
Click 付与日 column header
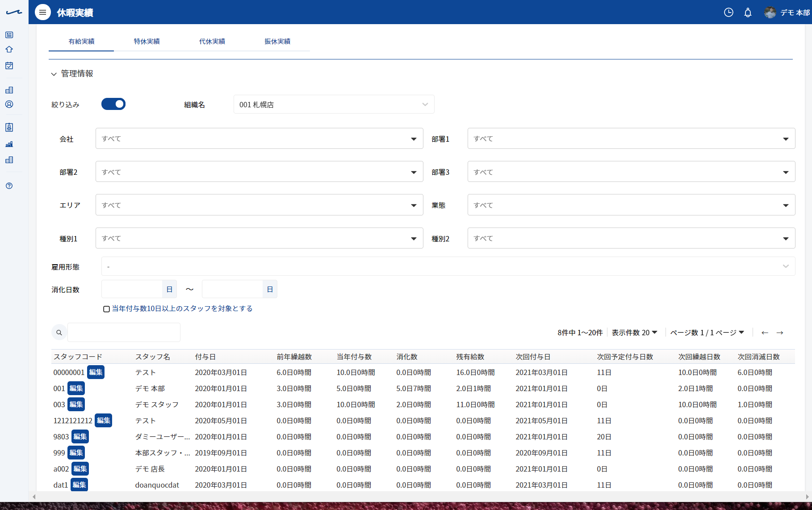click(x=205, y=357)
